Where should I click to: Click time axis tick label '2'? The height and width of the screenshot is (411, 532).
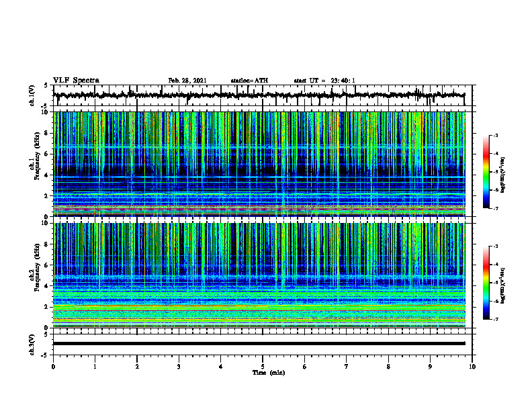(x=137, y=367)
